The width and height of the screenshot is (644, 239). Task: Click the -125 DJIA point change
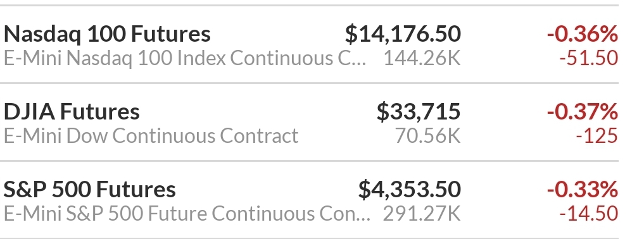click(597, 136)
